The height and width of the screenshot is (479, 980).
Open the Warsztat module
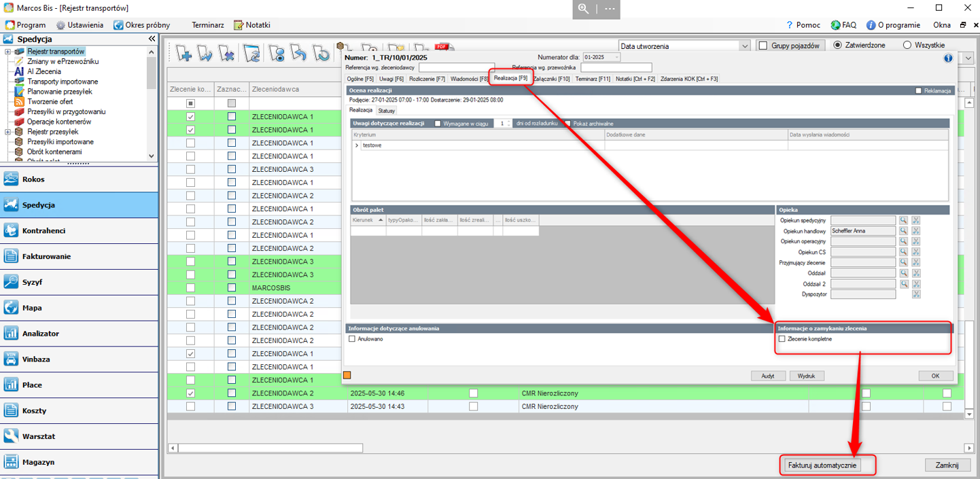pyautogui.click(x=79, y=436)
